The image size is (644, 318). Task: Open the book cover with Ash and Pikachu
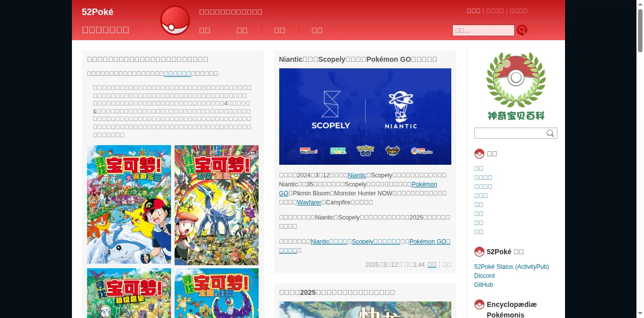pyautogui.click(x=129, y=204)
